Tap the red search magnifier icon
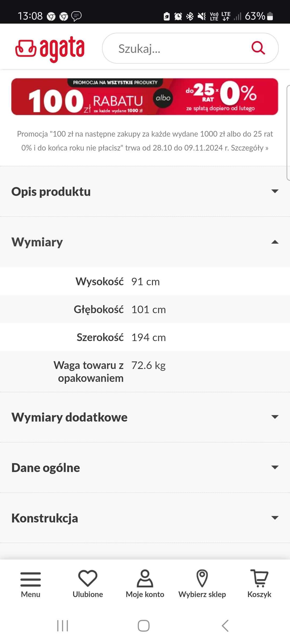This screenshot has width=290, height=644. (258, 48)
